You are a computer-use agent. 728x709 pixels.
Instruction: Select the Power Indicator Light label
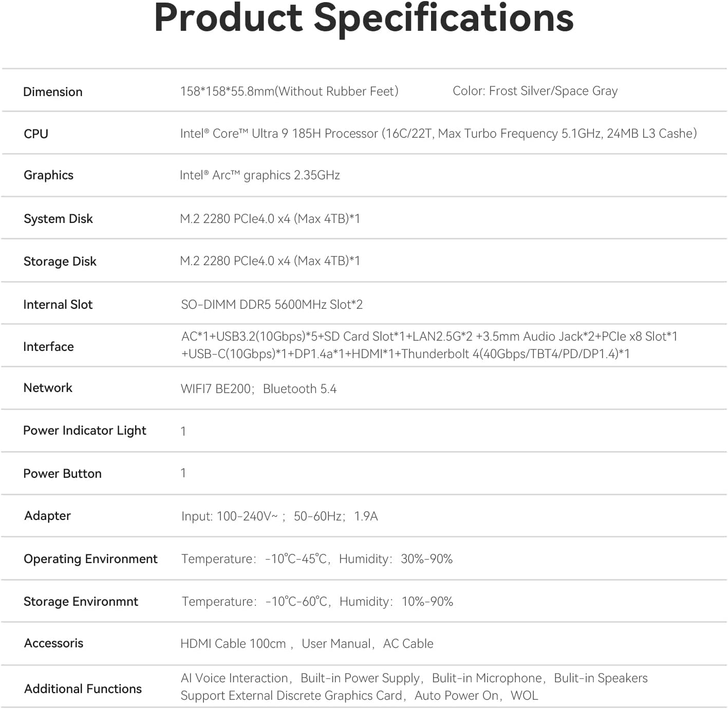pos(85,431)
